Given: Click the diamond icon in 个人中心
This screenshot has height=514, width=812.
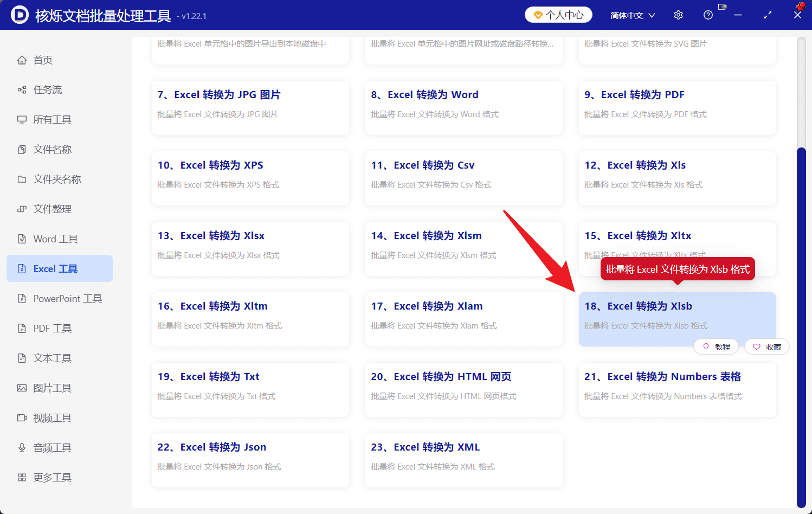Looking at the screenshot, I should 538,15.
